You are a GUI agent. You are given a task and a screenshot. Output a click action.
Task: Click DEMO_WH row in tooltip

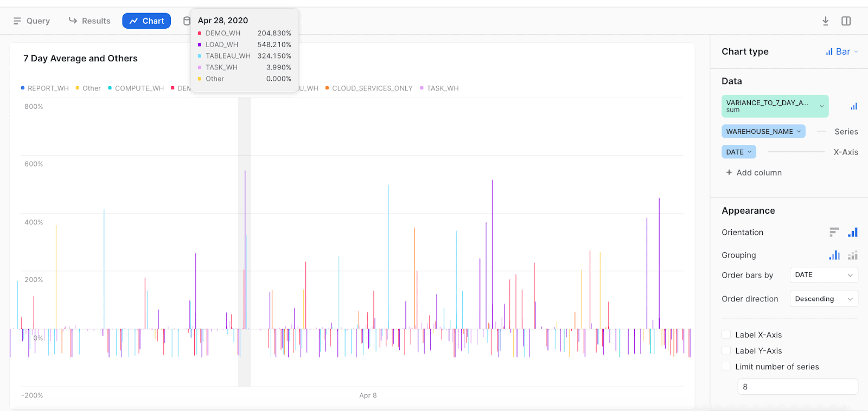click(244, 33)
